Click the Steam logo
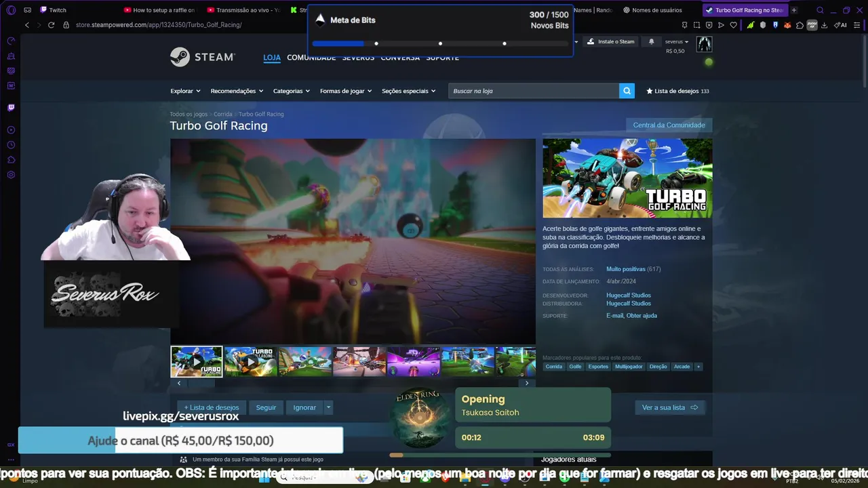The height and width of the screenshot is (488, 868). 202,57
